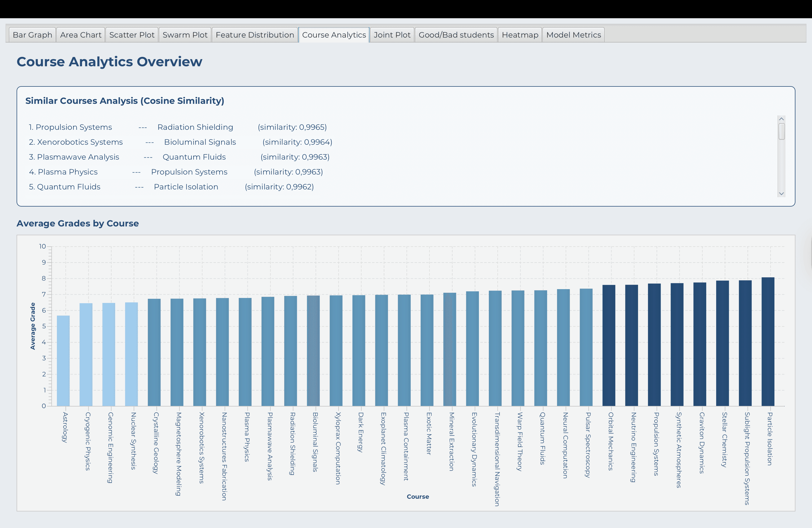Open the Good/Bad students tab

tap(456, 35)
